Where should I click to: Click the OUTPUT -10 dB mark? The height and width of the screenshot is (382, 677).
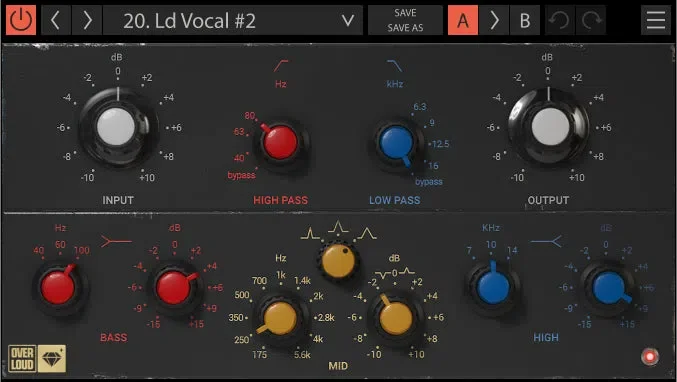[x=517, y=177]
